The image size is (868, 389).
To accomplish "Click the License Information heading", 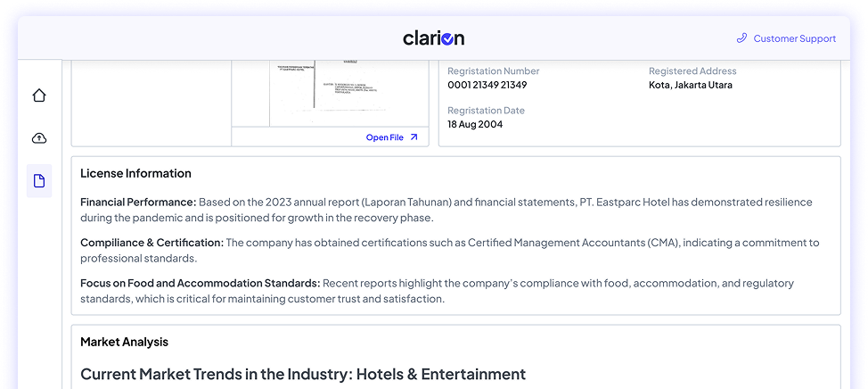I will click(x=135, y=173).
